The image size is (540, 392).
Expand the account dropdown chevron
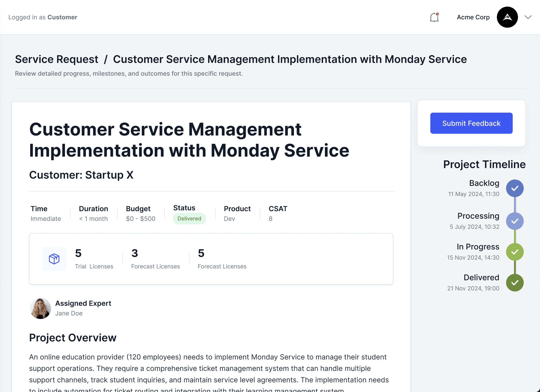528,17
